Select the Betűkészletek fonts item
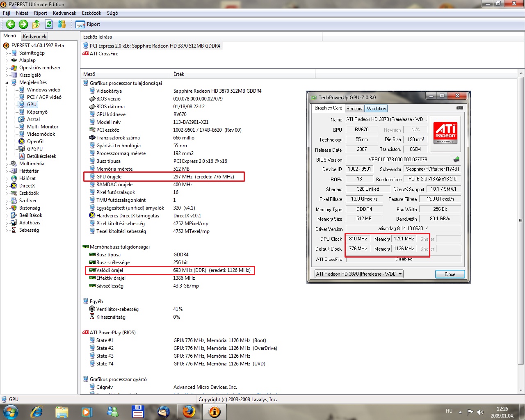This screenshot has width=525, height=420. [x=41, y=156]
